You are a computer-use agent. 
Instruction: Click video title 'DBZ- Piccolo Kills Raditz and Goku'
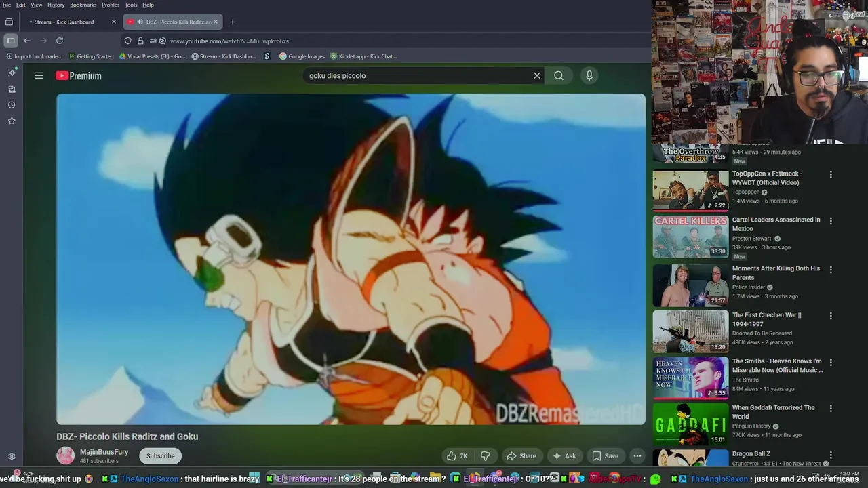click(127, 436)
